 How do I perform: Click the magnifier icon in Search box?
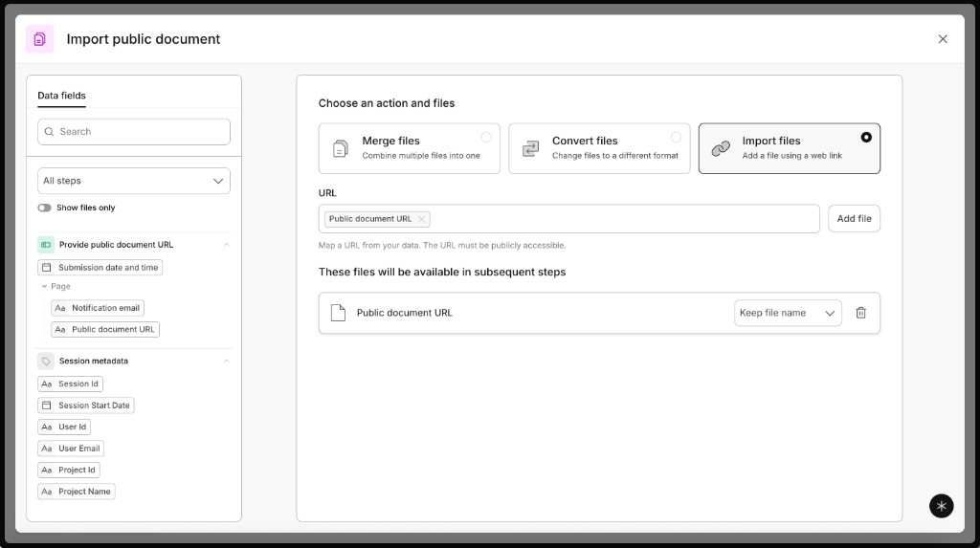click(x=50, y=132)
